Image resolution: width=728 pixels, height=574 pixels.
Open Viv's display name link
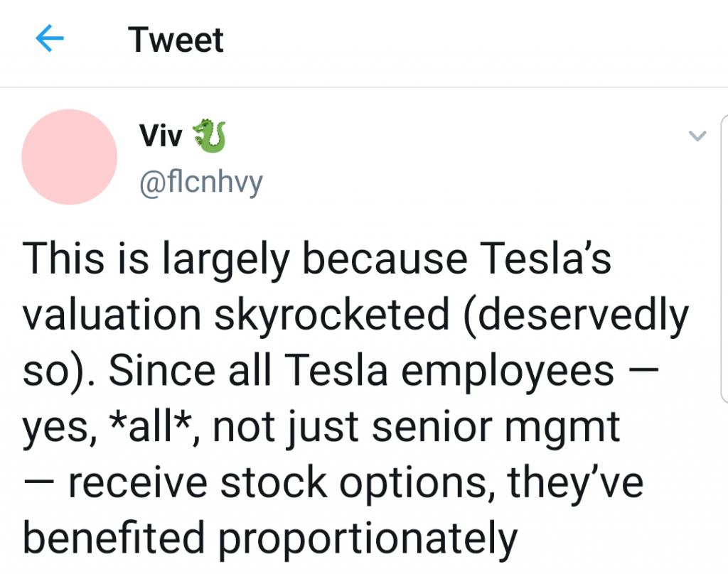pyautogui.click(x=160, y=136)
